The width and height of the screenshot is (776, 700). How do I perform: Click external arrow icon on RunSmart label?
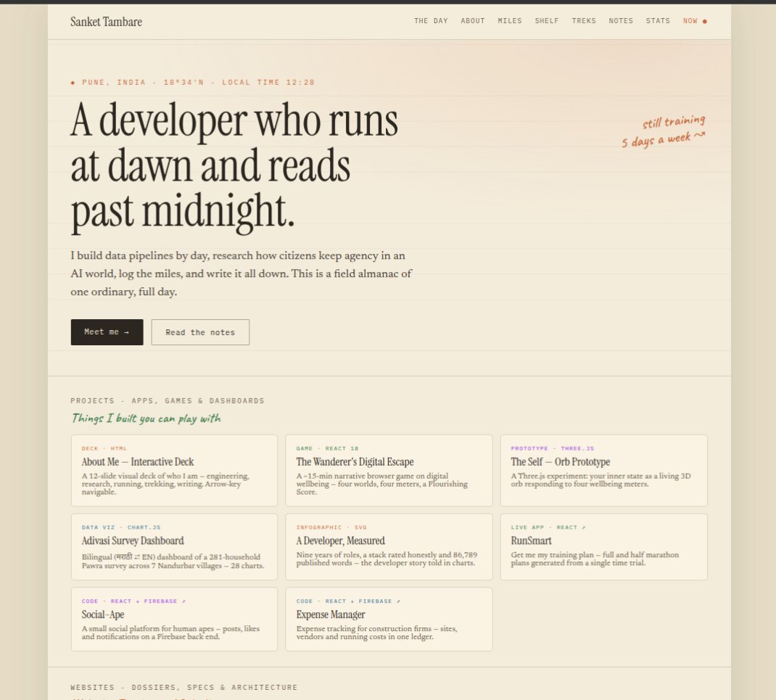click(x=584, y=527)
